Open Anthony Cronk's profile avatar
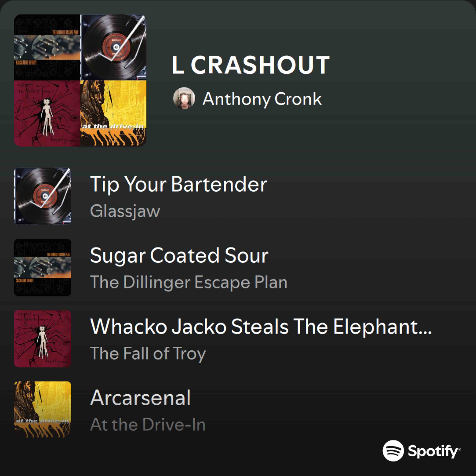 (184, 98)
